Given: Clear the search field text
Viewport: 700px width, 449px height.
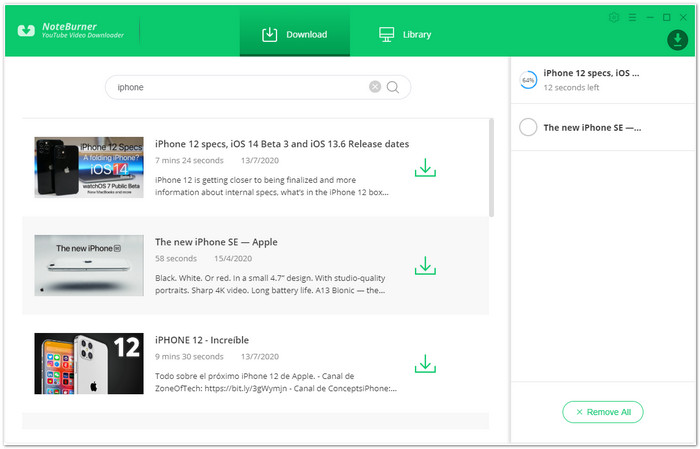Looking at the screenshot, I should click(375, 87).
